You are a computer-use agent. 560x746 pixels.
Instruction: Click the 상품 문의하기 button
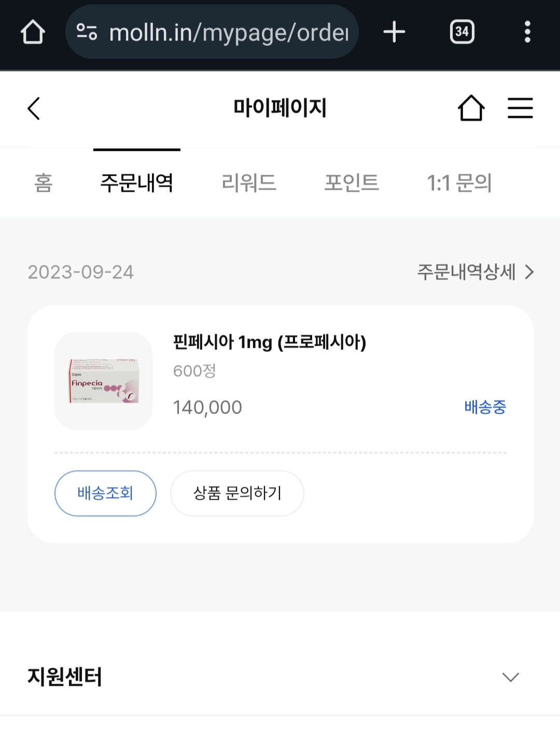click(x=237, y=493)
